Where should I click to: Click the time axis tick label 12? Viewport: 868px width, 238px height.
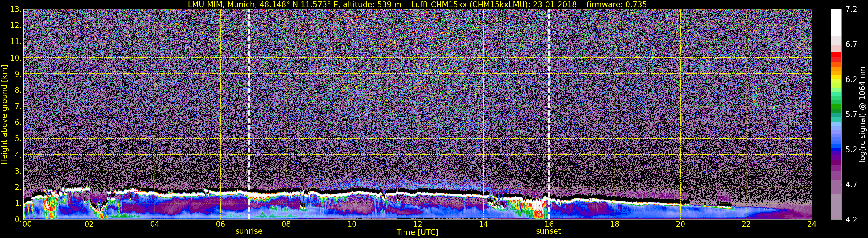pos(417,224)
